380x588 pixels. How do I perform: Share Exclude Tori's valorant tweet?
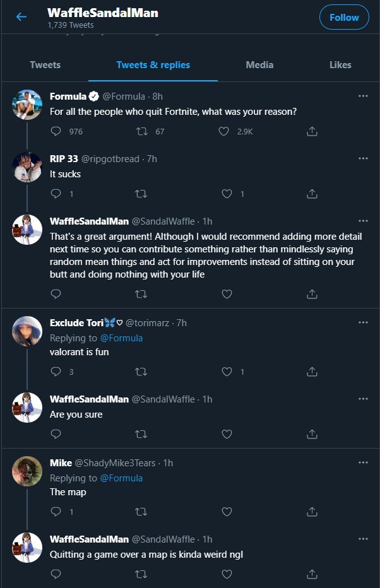pyautogui.click(x=311, y=372)
